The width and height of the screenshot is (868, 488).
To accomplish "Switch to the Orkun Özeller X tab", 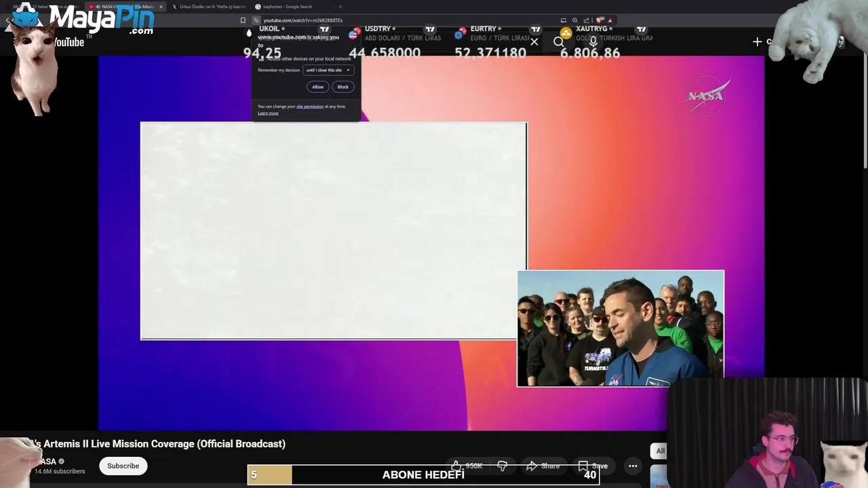I will tap(208, 7).
